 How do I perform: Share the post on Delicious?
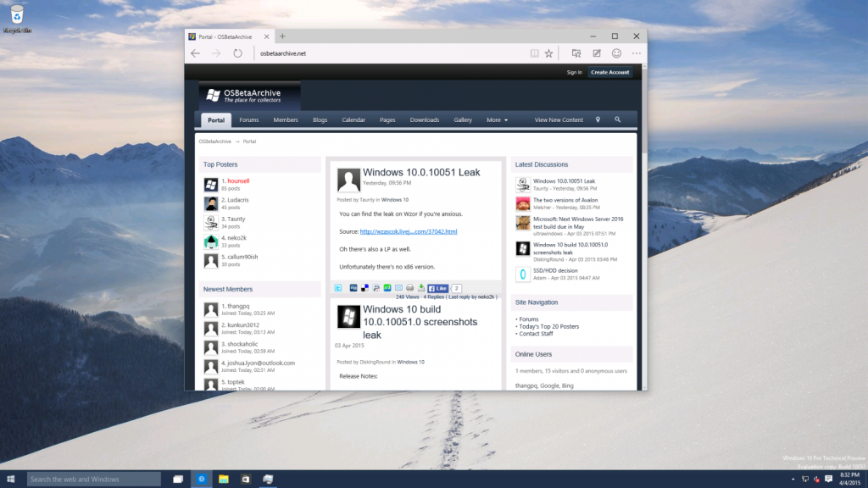coord(364,288)
